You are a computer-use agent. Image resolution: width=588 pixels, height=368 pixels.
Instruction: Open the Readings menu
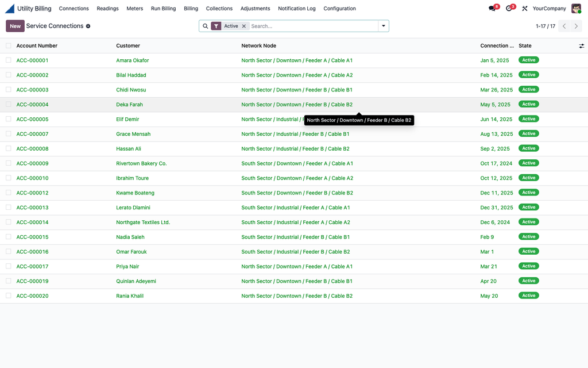tap(107, 8)
